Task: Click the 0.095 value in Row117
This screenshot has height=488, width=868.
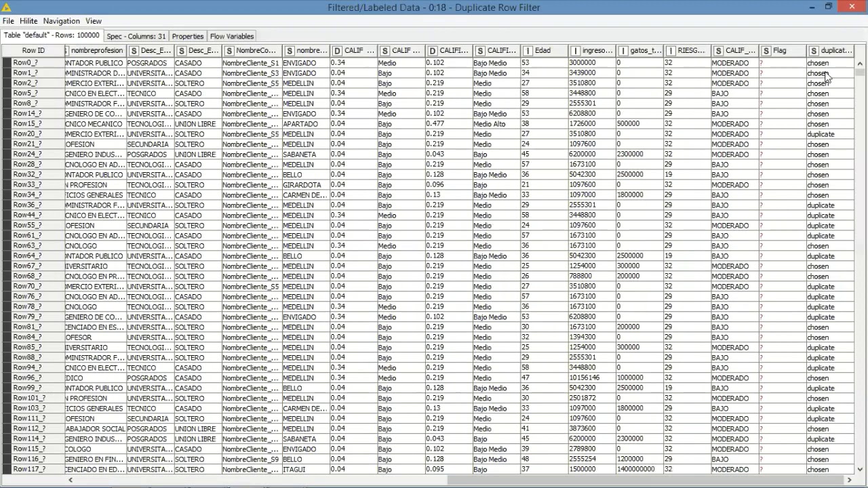Action: 448,470
